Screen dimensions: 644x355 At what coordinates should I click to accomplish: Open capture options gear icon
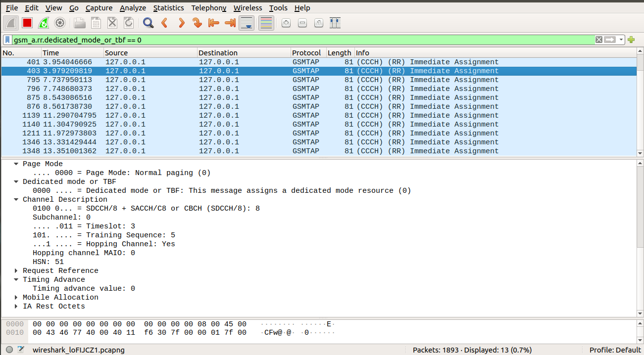point(60,23)
